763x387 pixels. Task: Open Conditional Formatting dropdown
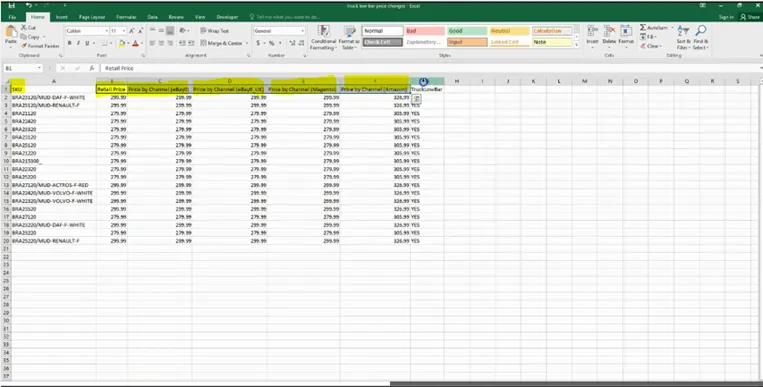point(324,37)
